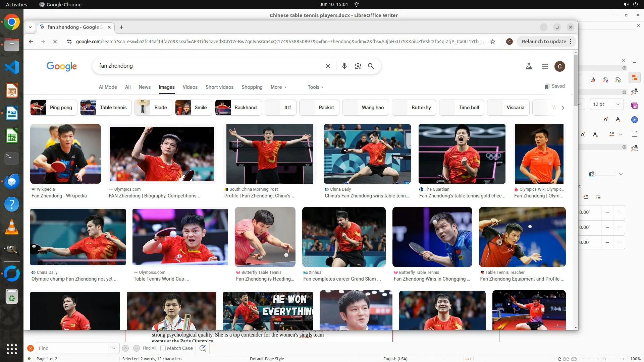
Task: Click Find and Replace icon in Writer
Action: coord(203,348)
